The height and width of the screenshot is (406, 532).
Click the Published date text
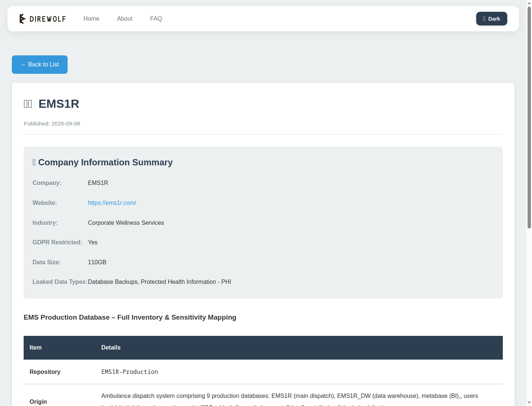click(x=52, y=124)
